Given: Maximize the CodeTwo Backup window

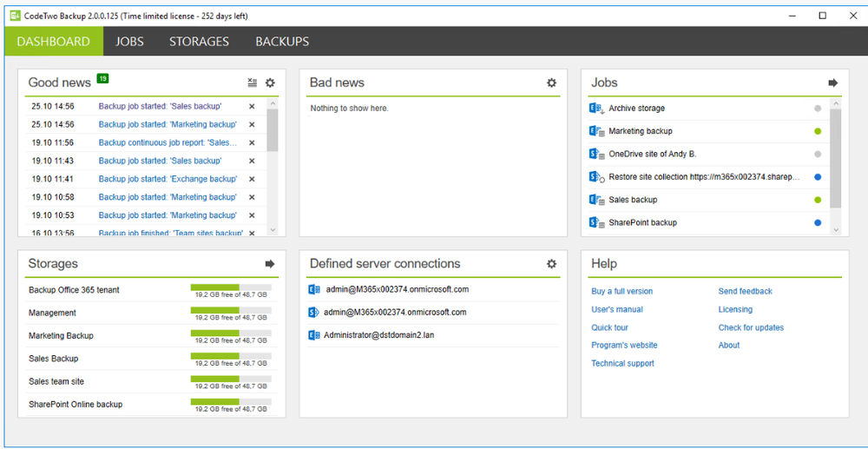Looking at the screenshot, I should coord(823,16).
